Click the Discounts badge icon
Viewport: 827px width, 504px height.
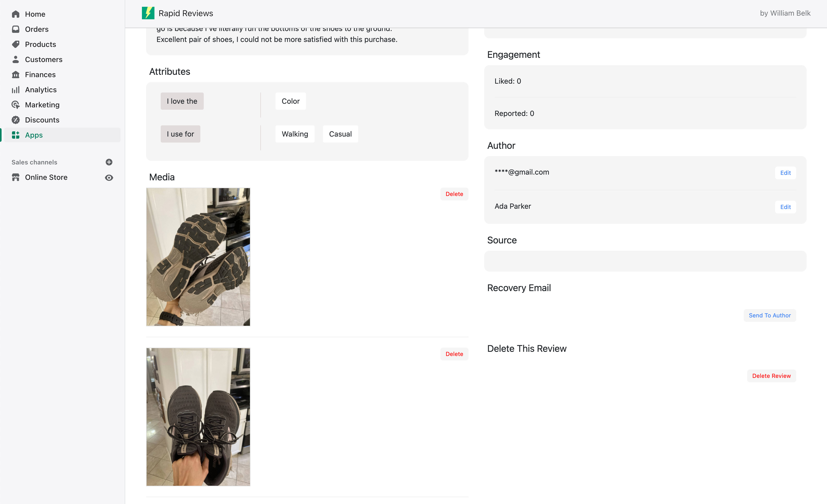tap(15, 120)
